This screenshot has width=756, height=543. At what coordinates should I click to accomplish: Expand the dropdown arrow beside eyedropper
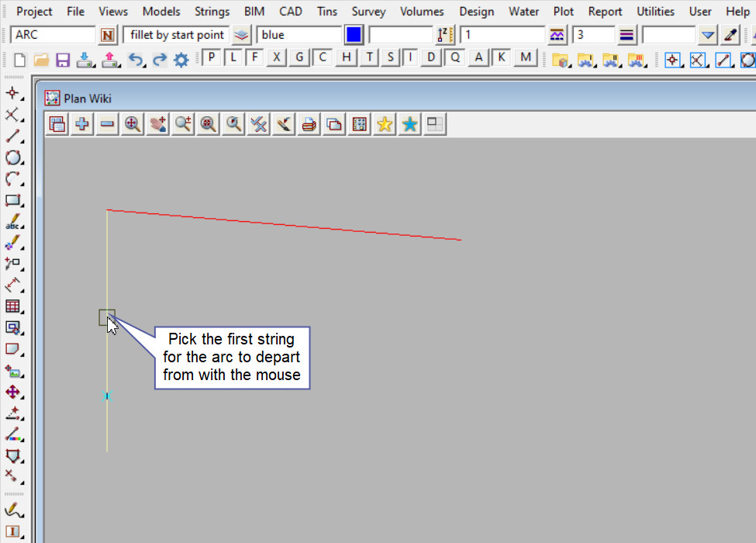707,35
